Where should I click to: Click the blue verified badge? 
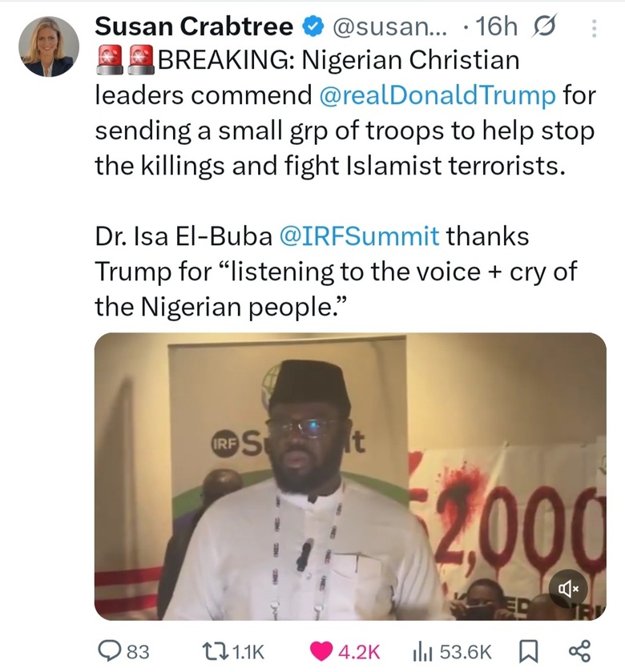pos(311,27)
